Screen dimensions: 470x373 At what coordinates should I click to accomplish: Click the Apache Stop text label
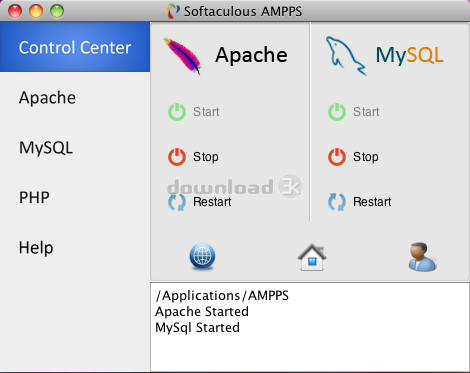[x=206, y=157]
